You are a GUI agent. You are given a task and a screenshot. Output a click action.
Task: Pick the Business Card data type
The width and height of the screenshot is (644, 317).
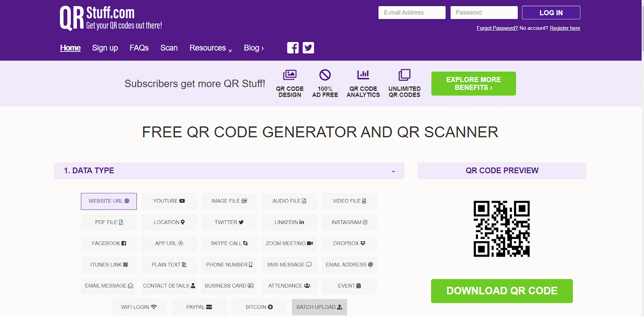229,286
